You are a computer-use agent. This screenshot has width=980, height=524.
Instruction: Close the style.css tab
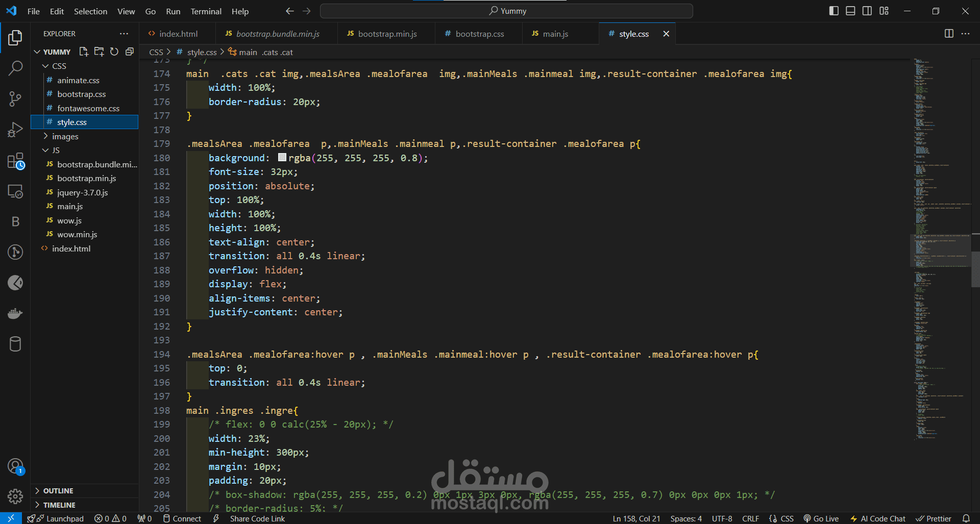coord(666,34)
